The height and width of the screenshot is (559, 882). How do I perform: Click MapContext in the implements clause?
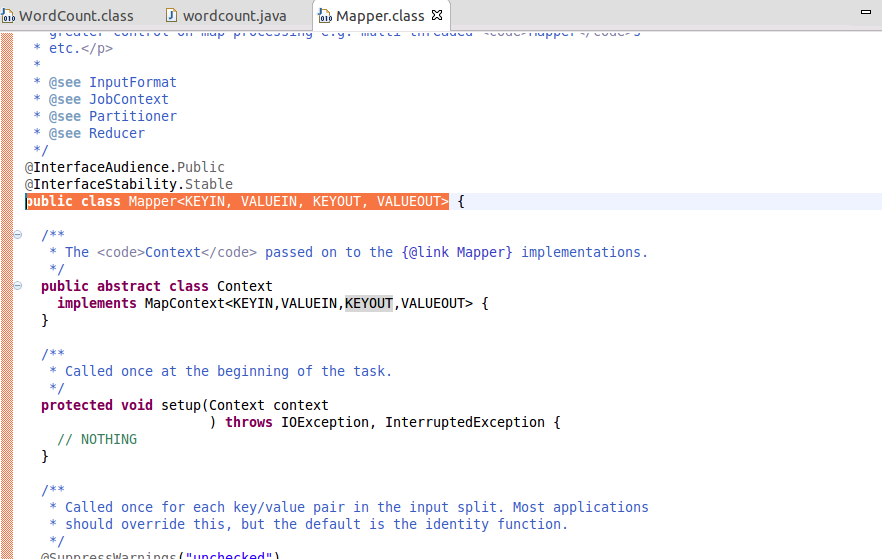pos(184,304)
